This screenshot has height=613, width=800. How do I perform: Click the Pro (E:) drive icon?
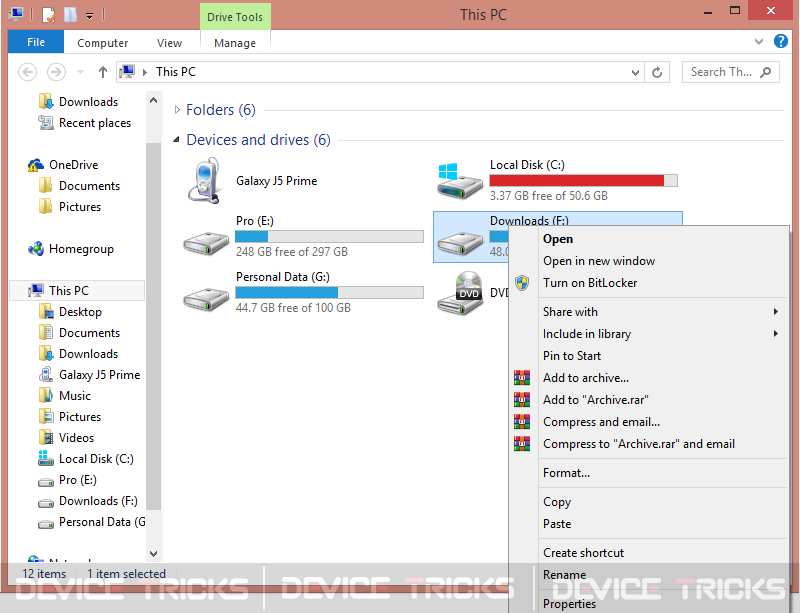[206, 243]
